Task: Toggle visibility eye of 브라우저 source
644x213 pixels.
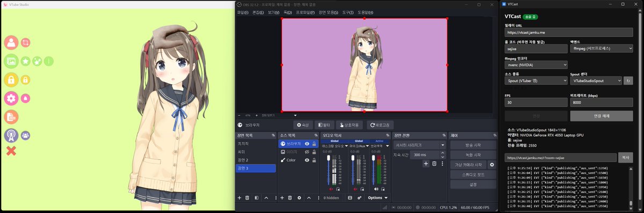Action: 306,144
